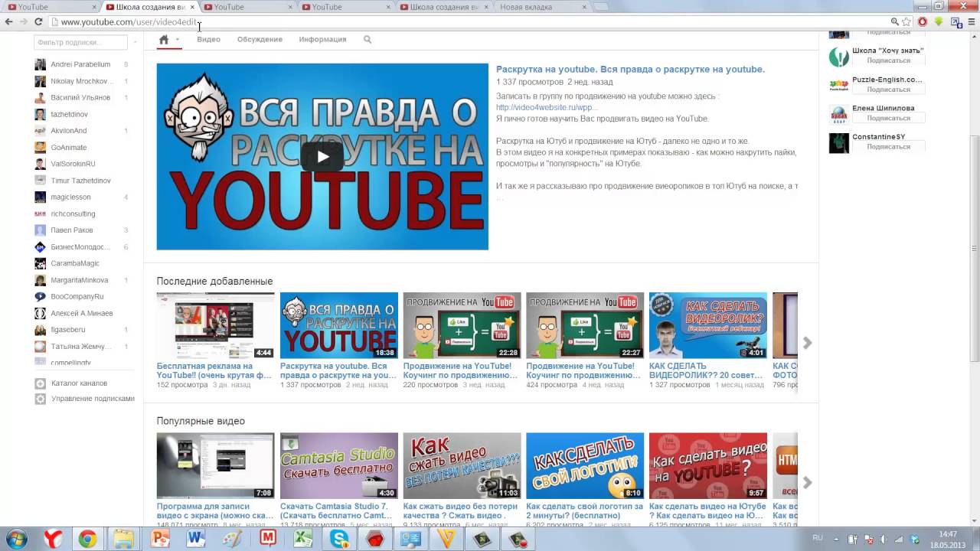Open the Управление подписками link
This screenshot has width=980, height=551.
(x=93, y=399)
